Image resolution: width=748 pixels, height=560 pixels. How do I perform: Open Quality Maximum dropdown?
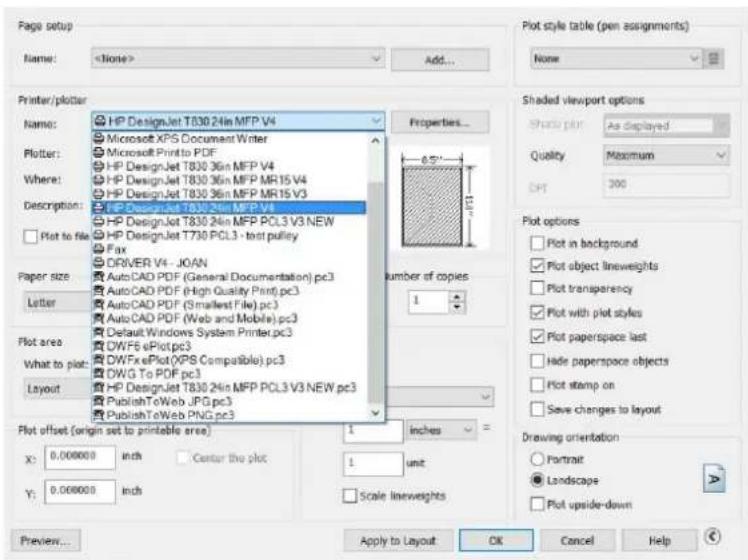pos(666,156)
